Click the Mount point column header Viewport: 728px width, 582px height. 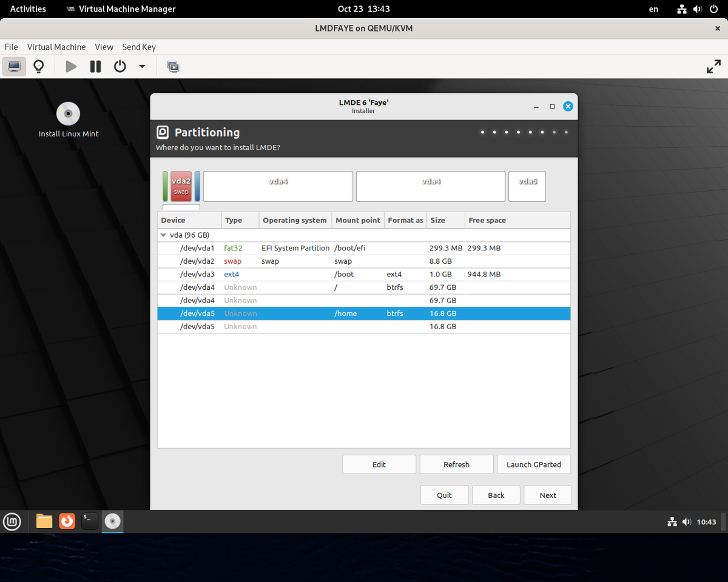358,220
